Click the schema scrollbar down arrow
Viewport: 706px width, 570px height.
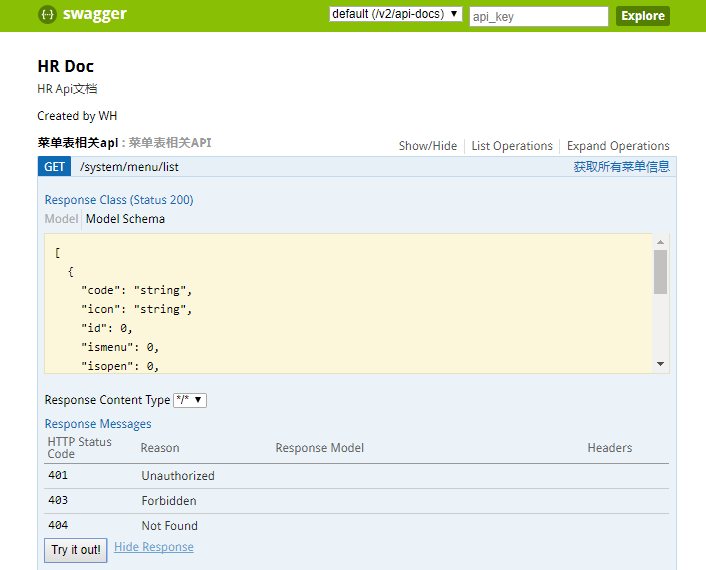[660, 364]
